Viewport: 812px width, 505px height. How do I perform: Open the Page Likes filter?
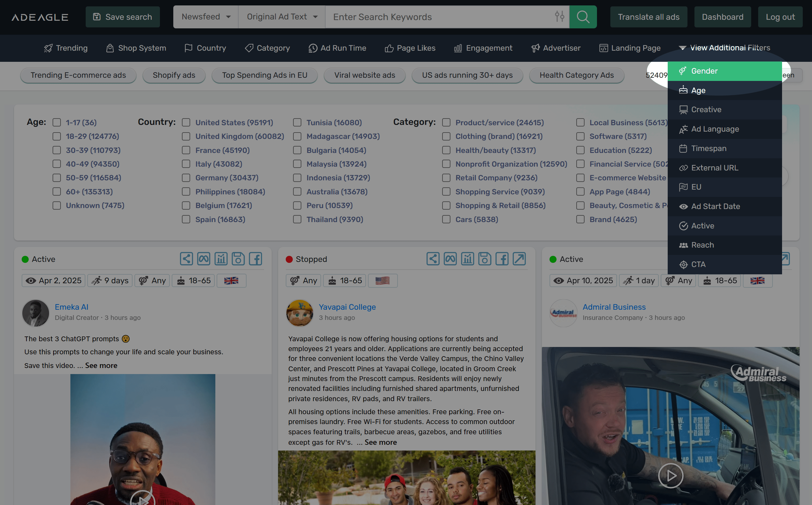[410, 48]
